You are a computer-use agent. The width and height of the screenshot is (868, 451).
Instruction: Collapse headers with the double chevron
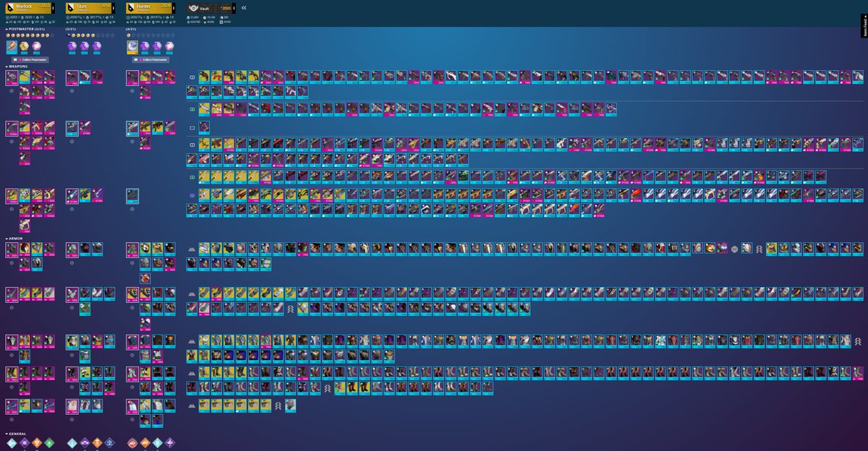(244, 7)
